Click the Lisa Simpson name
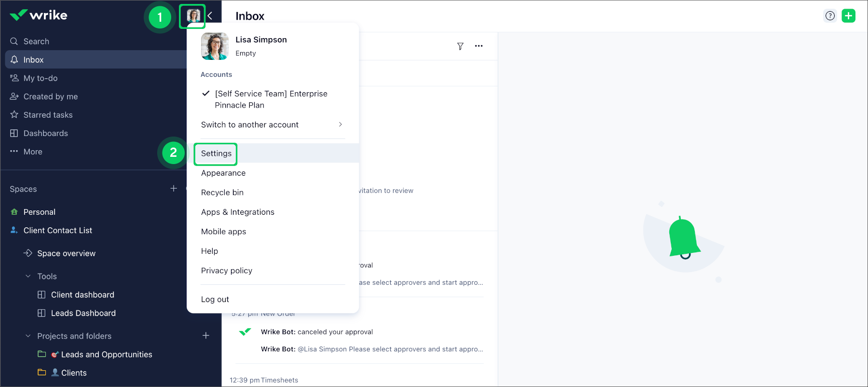Viewport: 868px width, 387px height. click(261, 40)
